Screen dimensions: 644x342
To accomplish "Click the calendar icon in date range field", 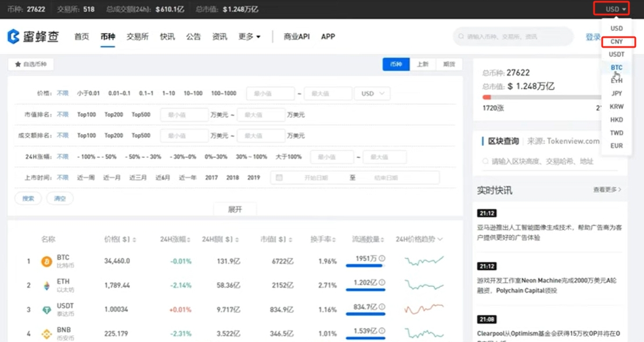I will click(279, 178).
